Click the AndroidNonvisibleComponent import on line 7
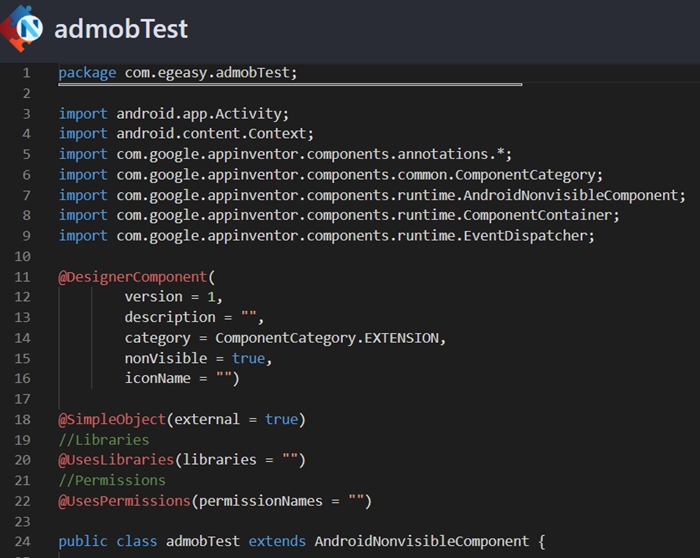 pos(372,195)
